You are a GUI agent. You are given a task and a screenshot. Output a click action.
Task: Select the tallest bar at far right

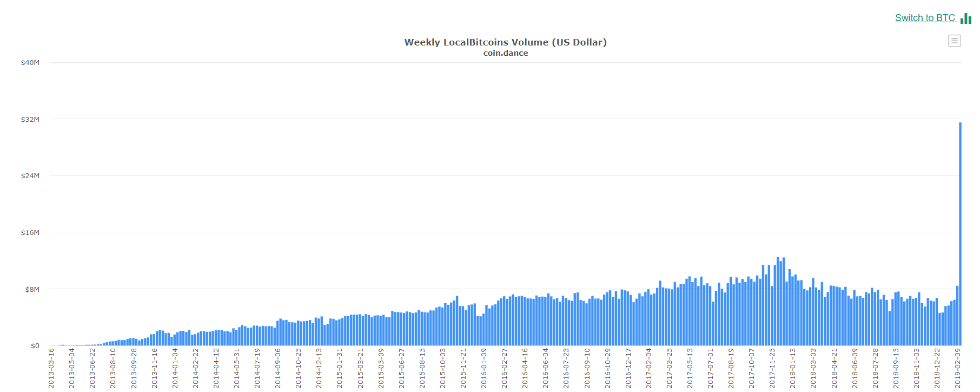tap(960, 233)
